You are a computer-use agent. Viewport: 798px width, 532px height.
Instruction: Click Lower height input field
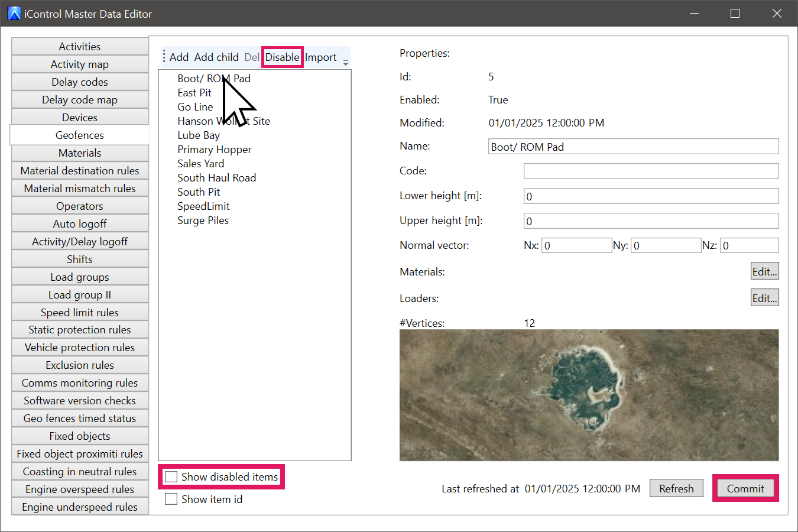click(651, 196)
